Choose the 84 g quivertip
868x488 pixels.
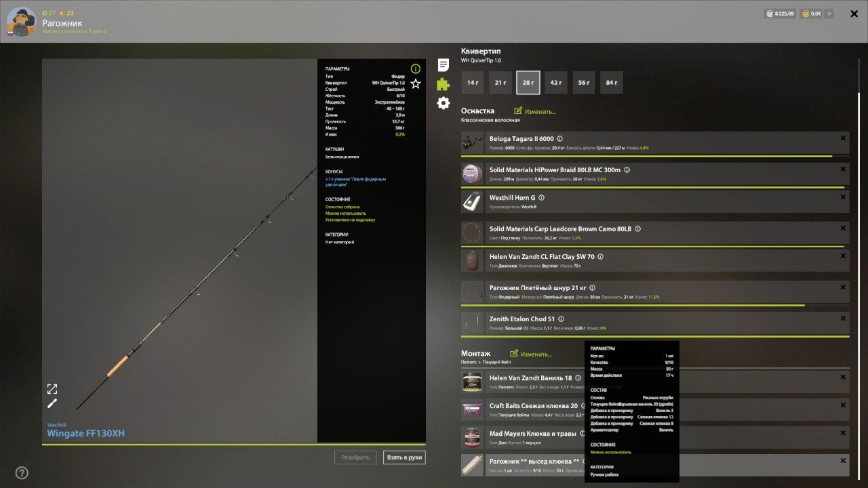612,83
